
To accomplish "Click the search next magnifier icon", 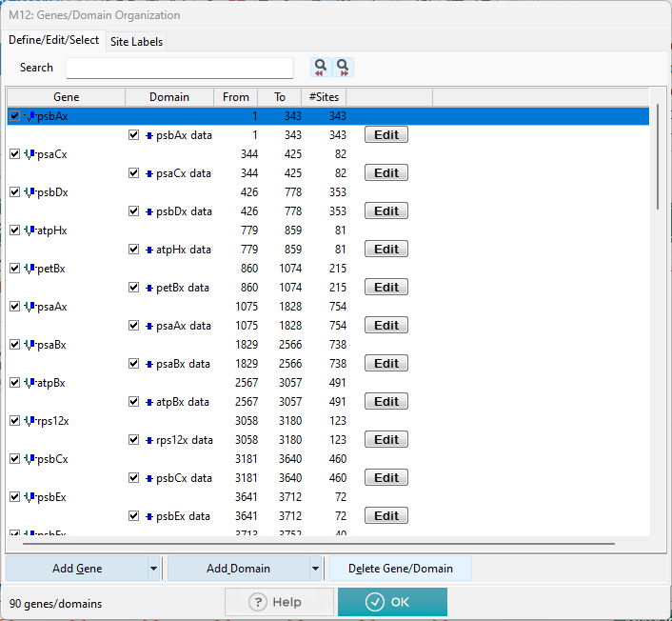I will click(x=343, y=68).
